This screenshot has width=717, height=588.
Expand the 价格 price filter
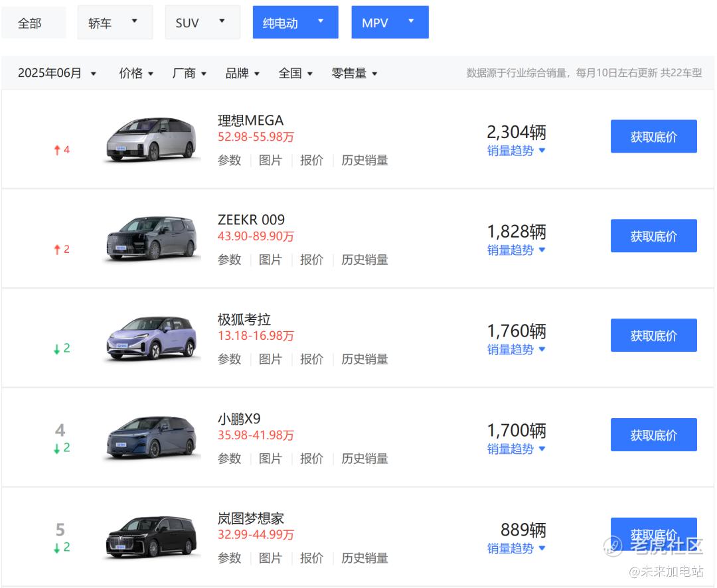(x=136, y=73)
